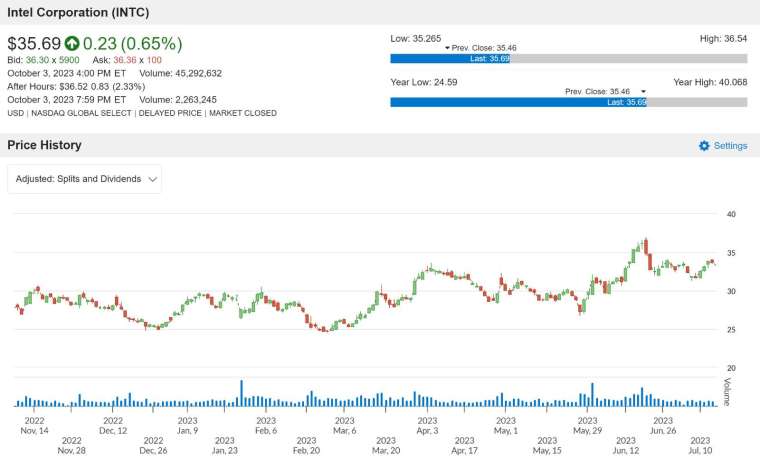
Task: Click the 40 price axis label
Action: (731, 214)
